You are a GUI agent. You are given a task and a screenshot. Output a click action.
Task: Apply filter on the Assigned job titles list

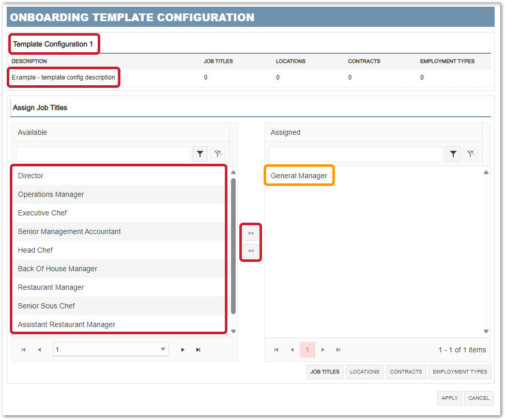pos(453,153)
